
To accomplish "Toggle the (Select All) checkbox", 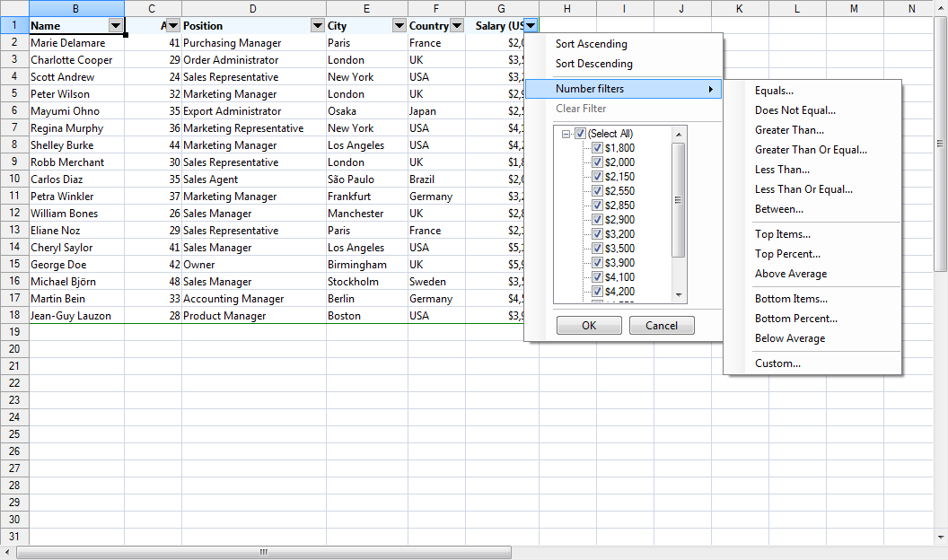I will (580, 131).
